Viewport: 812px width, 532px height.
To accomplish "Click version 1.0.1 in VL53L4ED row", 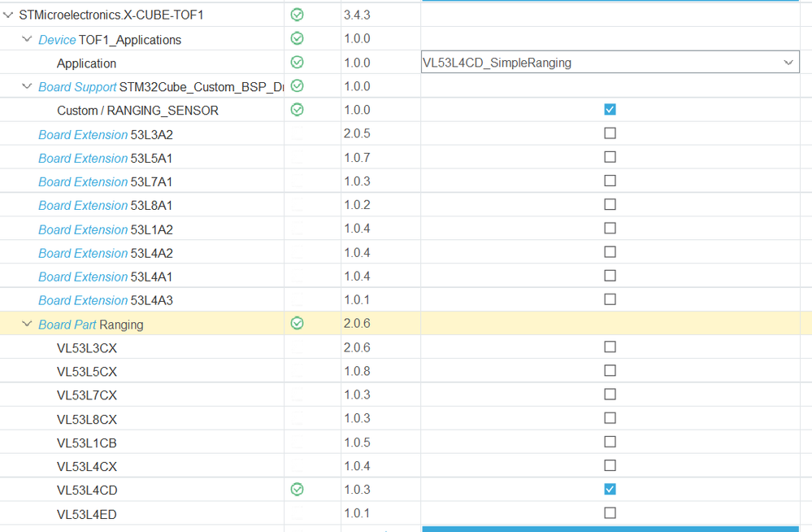I will [x=357, y=513].
